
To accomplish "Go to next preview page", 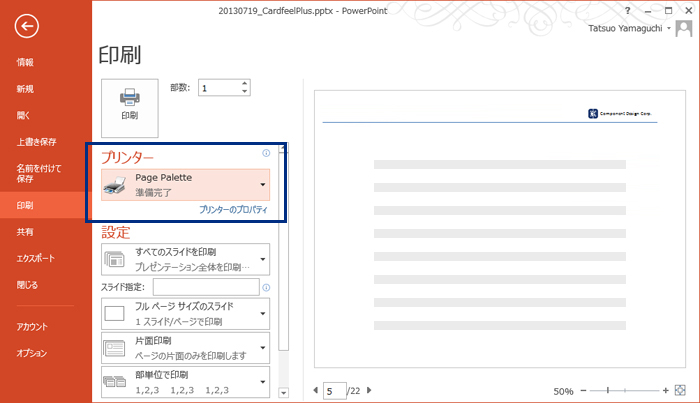I will pos(369,390).
